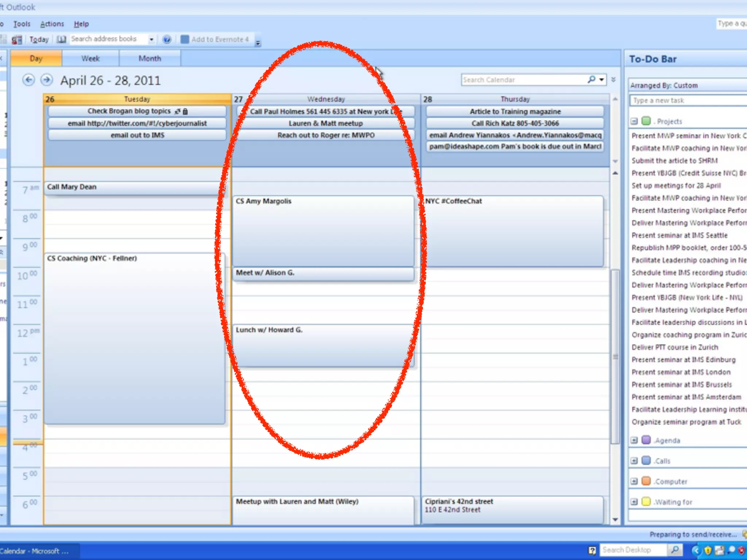Viewport: 747px width, 560px height.
Task: Click the Desktop Search magnifier button
Action: pos(675,550)
